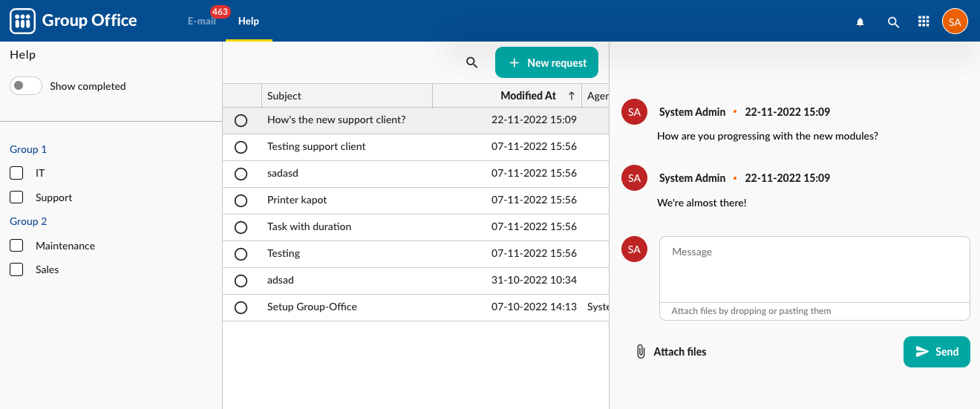The height and width of the screenshot is (409, 980).
Task: Enable the Maintenance filter checkbox
Action: pyautogui.click(x=16, y=246)
